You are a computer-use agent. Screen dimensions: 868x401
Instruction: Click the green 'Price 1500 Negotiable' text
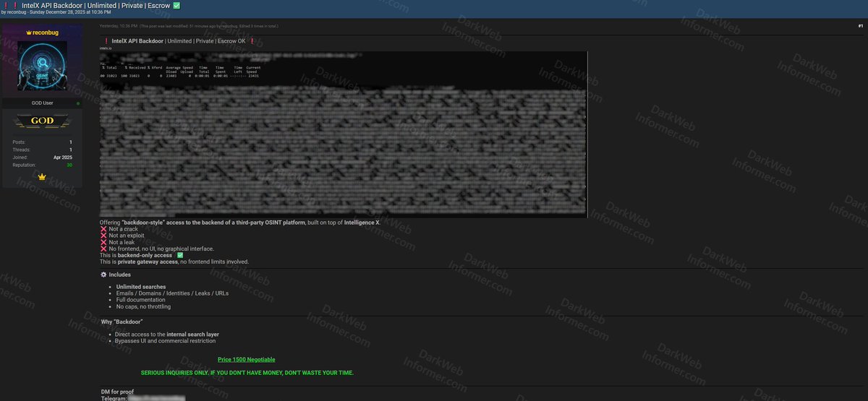(x=246, y=360)
